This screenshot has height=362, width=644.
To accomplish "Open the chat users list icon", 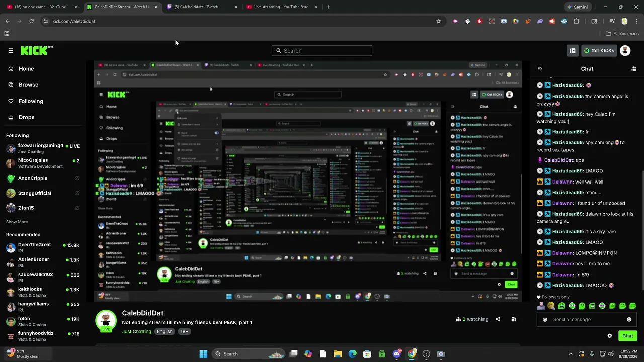I will 634,69.
